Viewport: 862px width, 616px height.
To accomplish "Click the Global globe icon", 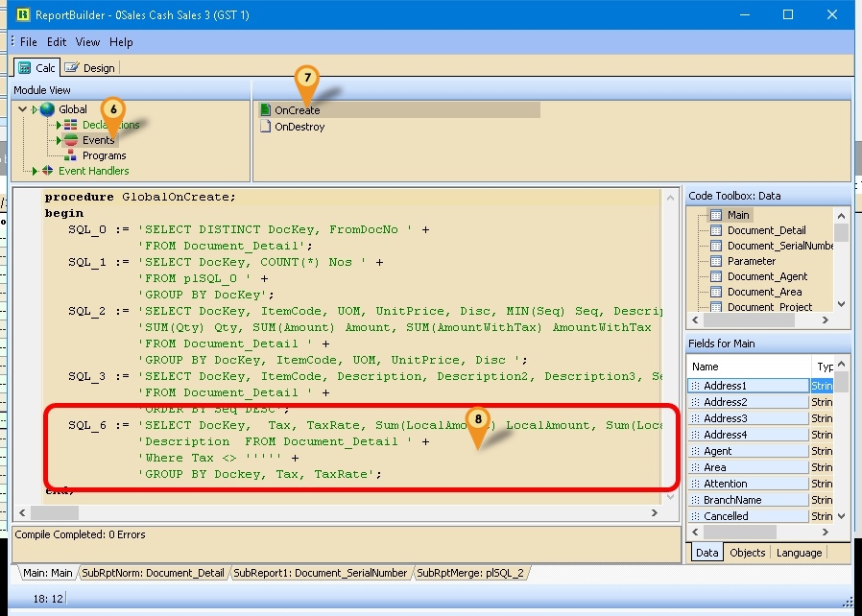I will click(x=48, y=109).
